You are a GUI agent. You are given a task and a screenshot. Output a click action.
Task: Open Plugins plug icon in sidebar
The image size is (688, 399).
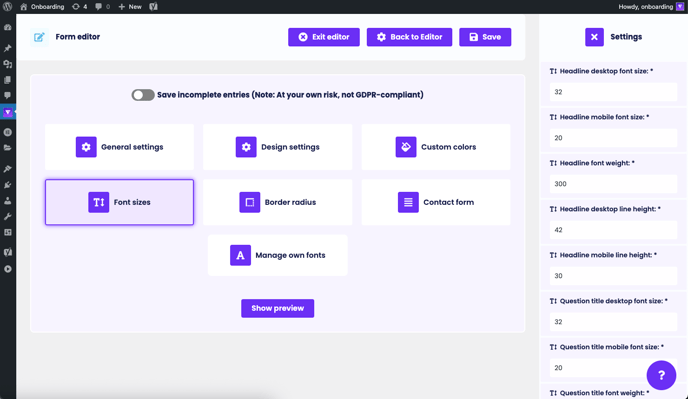click(x=7, y=185)
